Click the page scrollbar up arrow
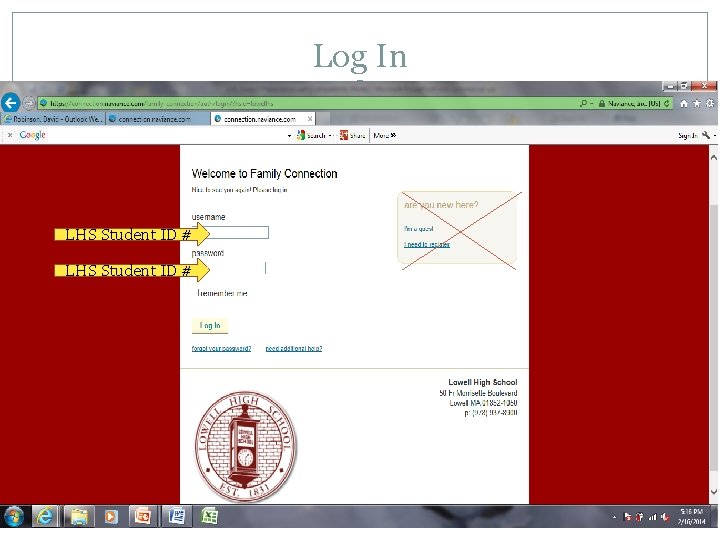Screen dimensions: 720x540 click(x=714, y=158)
